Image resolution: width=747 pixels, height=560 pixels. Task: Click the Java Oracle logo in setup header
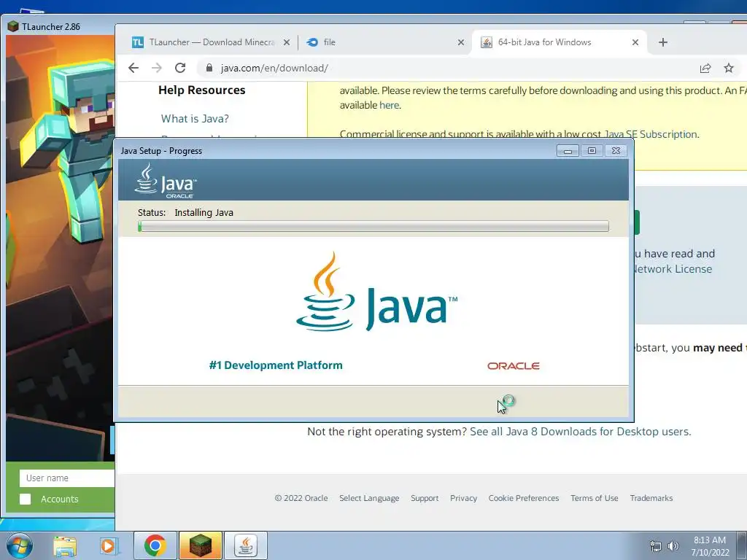click(x=166, y=181)
